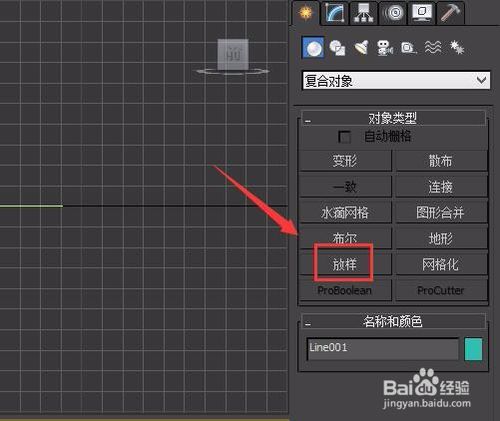Open the Hierarchy panel tab

[363, 13]
